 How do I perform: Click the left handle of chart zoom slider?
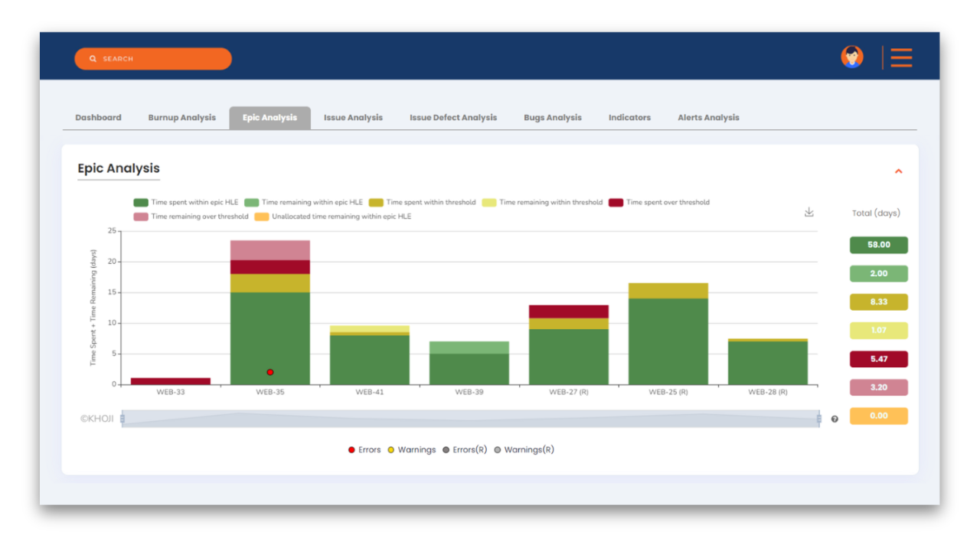pos(122,419)
